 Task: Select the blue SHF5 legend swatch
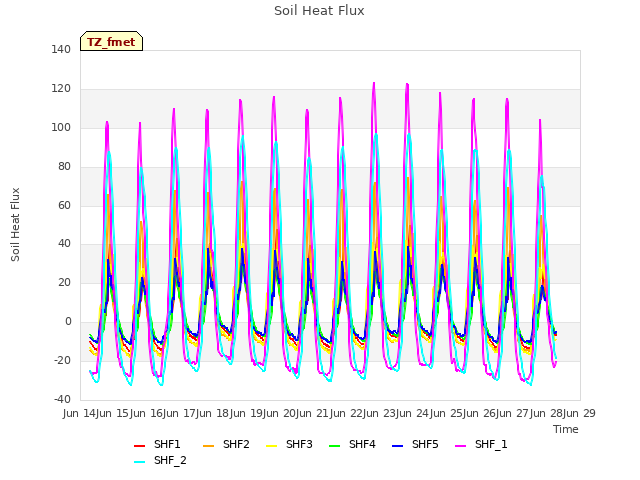pos(397,445)
